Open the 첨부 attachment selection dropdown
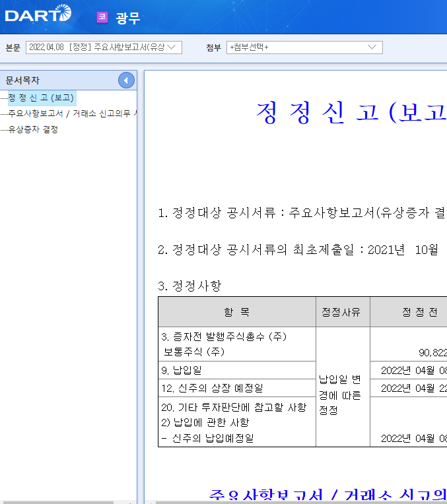Viewport: 447px width, 504px height. point(304,47)
